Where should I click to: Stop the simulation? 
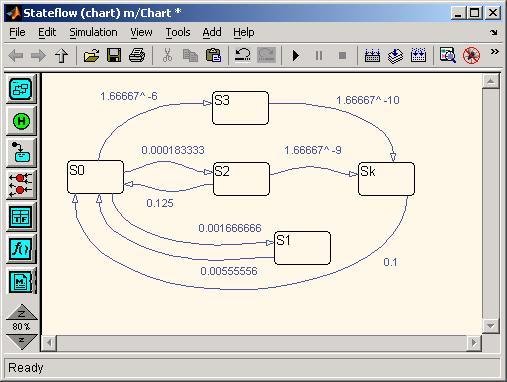pyautogui.click(x=342, y=55)
